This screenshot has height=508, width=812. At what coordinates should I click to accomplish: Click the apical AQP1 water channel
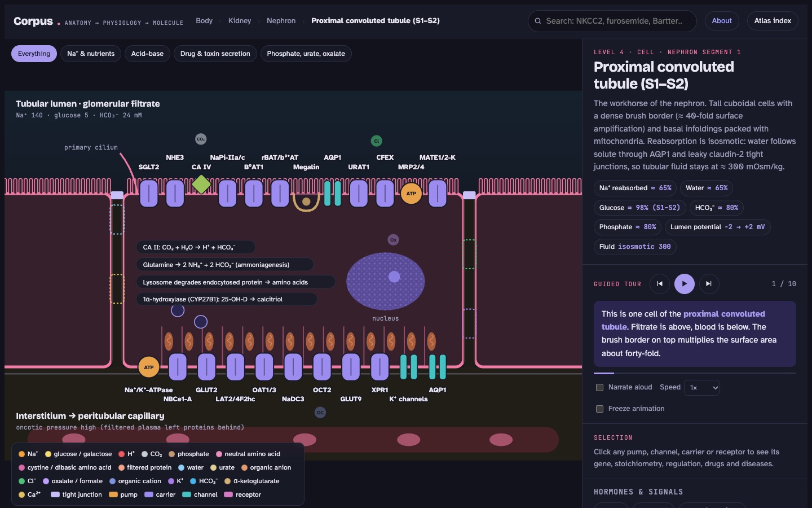[x=333, y=193]
